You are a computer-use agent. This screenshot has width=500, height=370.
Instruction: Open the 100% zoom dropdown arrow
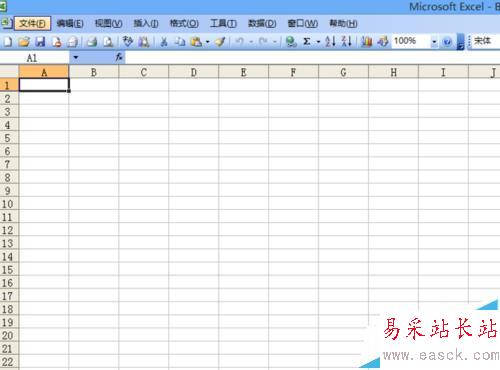434,42
